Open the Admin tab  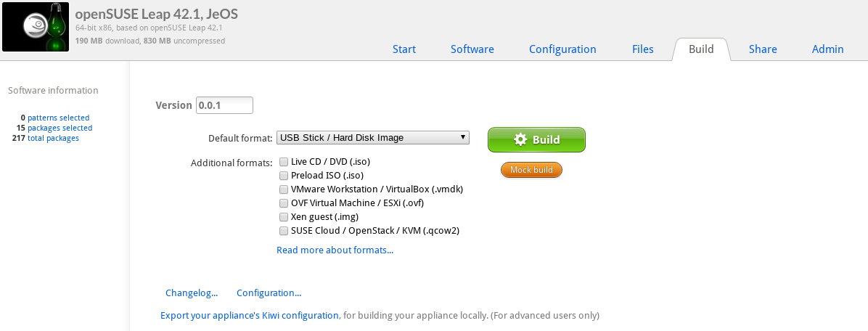(x=827, y=49)
